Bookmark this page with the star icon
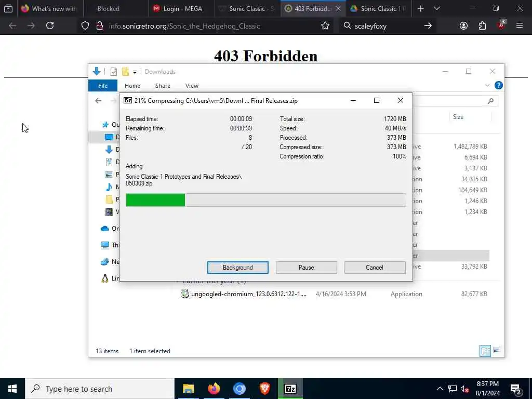 pos(325,26)
